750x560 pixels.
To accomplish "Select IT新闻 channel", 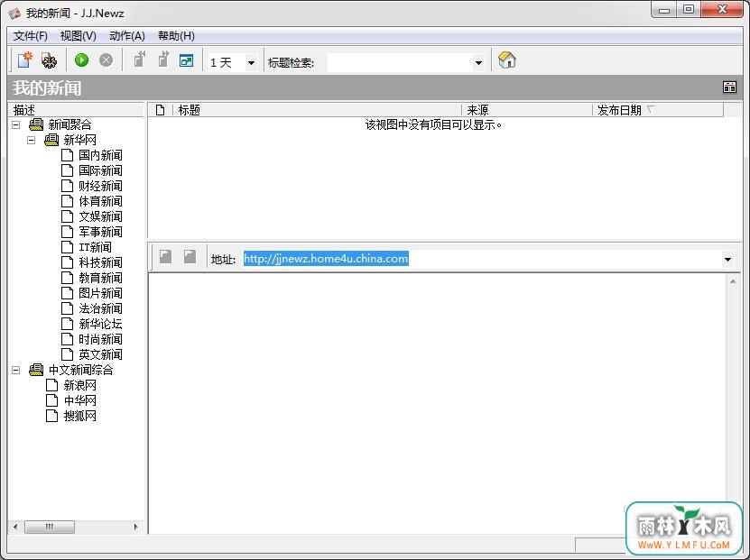I will point(95,247).
